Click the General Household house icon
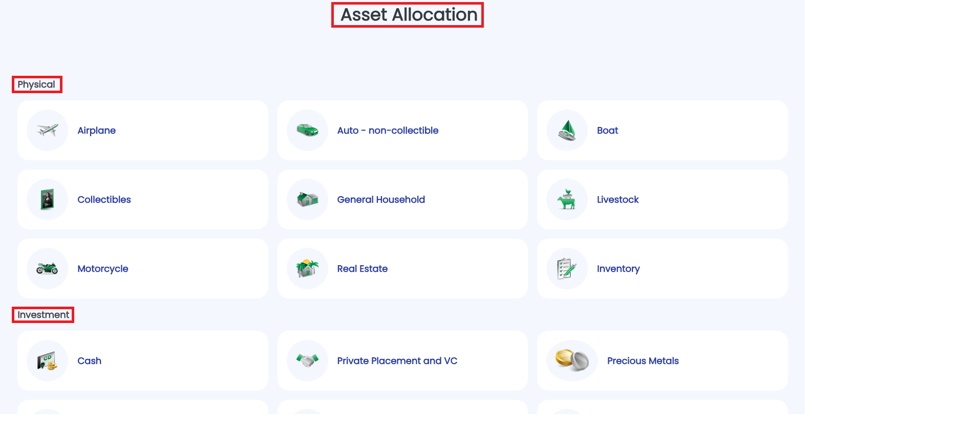The image size is (980, 429). pyautogui.click(x=307, y=200)
